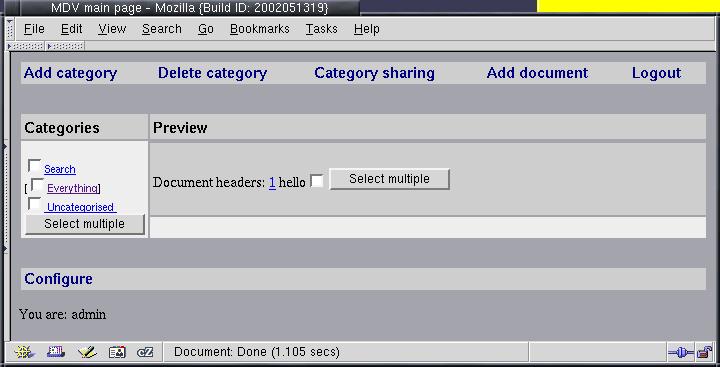
Task: Open document header link 1
Action: tap(272, 182)
